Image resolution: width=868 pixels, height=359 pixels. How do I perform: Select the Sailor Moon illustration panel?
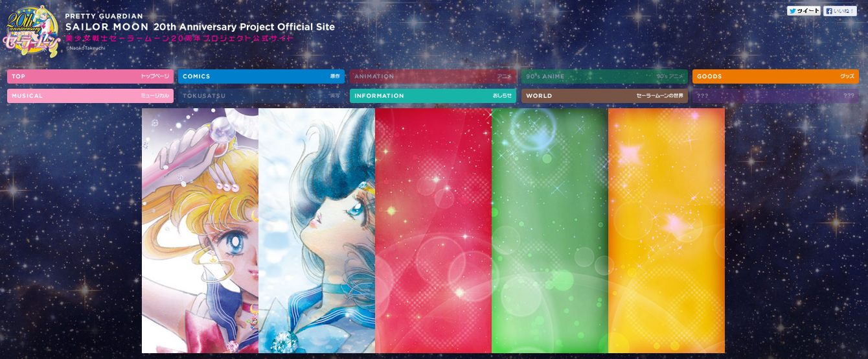click(200, 231)
